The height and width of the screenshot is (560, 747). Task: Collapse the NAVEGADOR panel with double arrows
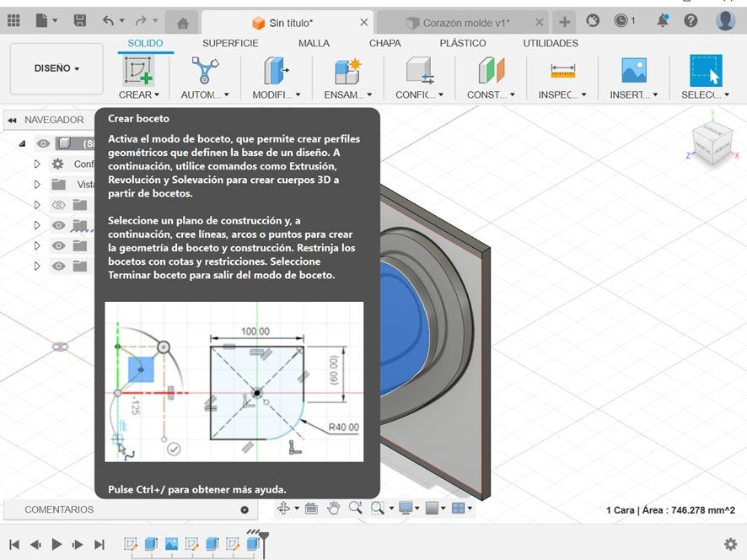12,120
